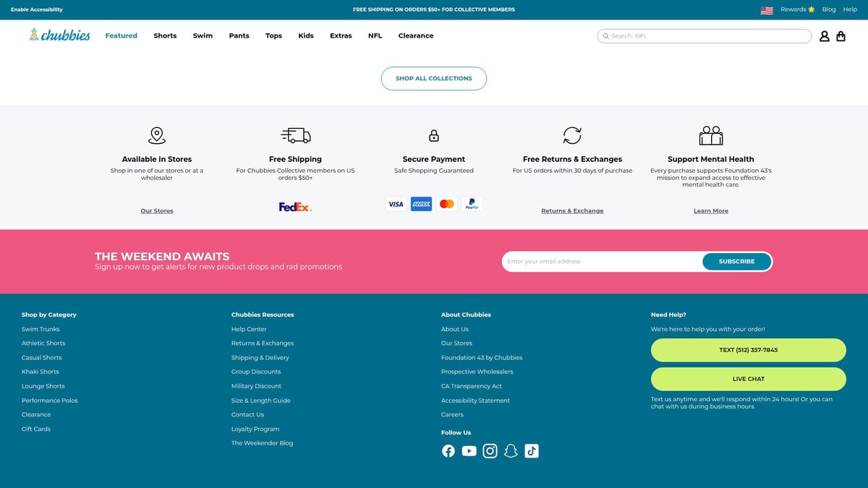This screenshot has height=488, width=868.
Task: Open the TikTok social icon
Action: (532, 451)
